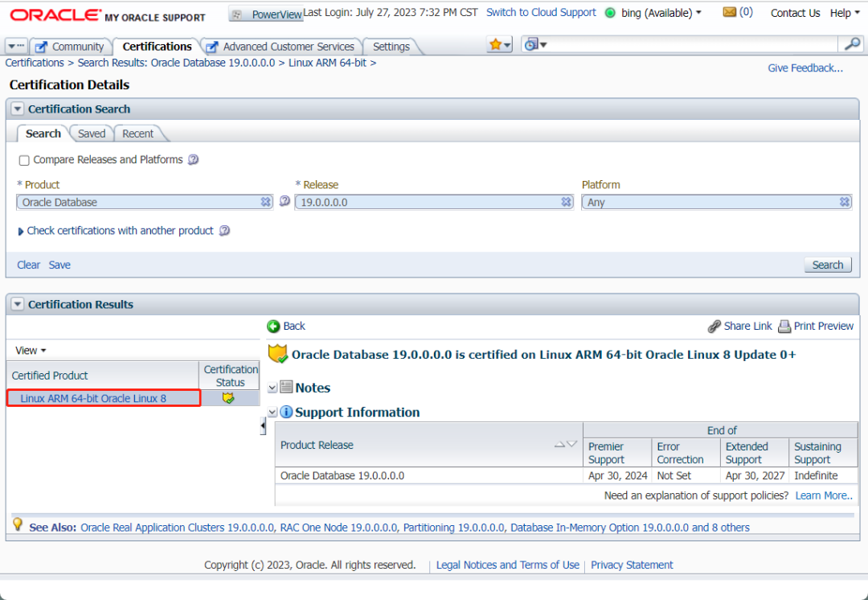Click help icon beside Product field
The width and height of the screenshot is (868, 600).
click(x=285, y=201)
